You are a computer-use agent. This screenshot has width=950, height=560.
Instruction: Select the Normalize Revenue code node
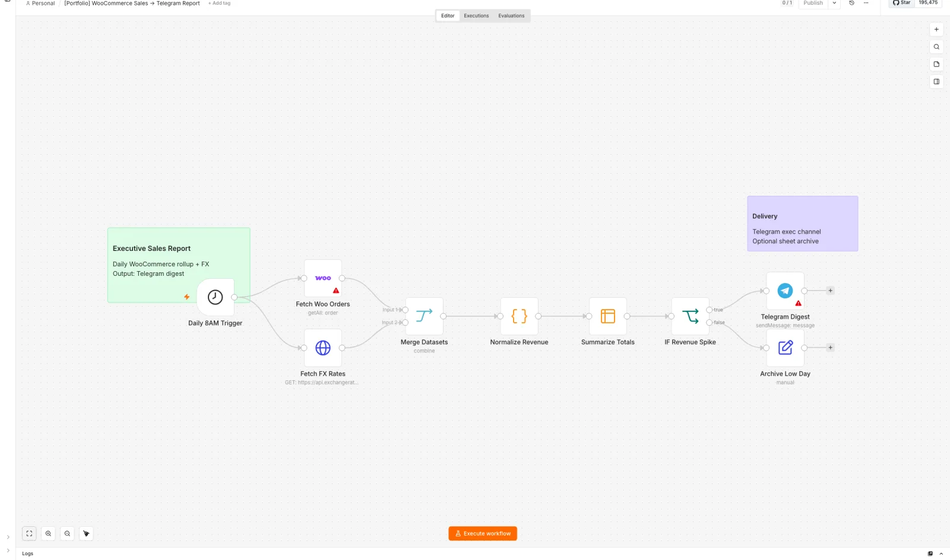[x=519, y=316]
